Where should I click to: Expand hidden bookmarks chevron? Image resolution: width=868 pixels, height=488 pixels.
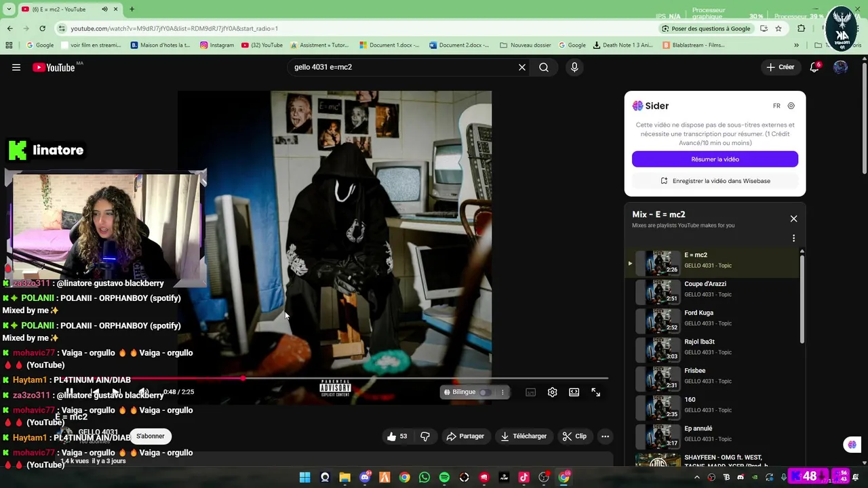point(796,45)
